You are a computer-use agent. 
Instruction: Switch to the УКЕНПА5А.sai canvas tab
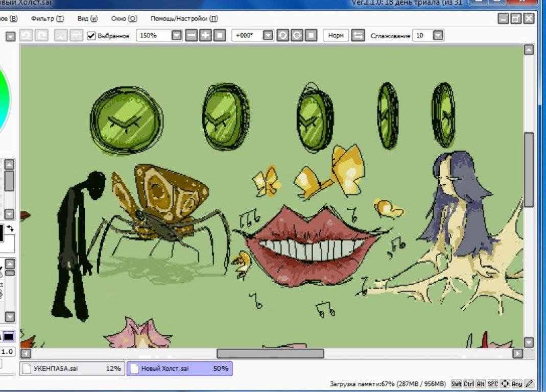[x=72, y=369]
